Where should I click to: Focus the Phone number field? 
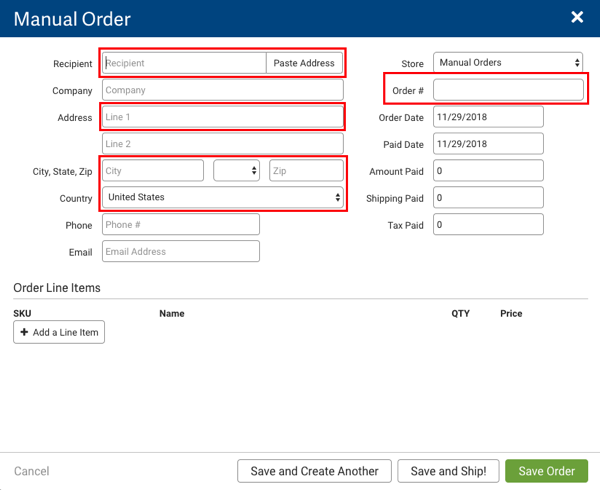(180, 225)
